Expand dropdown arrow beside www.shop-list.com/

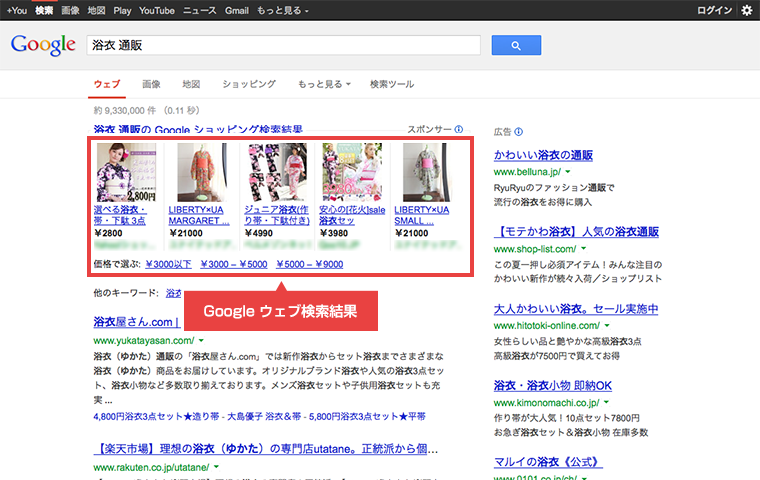click(x=584, y=249)
